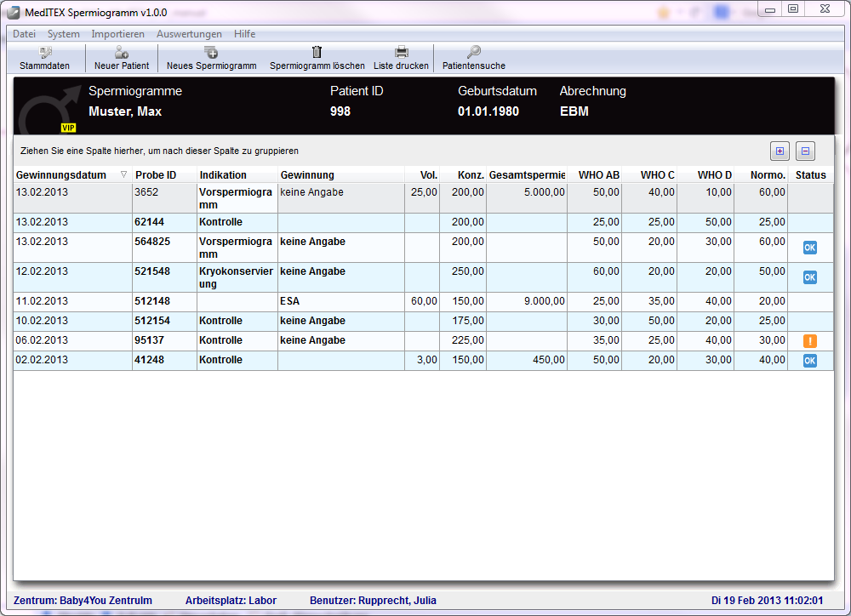Screen dimensions: 851x616
Task: Toggle sort arrow on Gewinnungsdatum column
Action: pos(123,174)
